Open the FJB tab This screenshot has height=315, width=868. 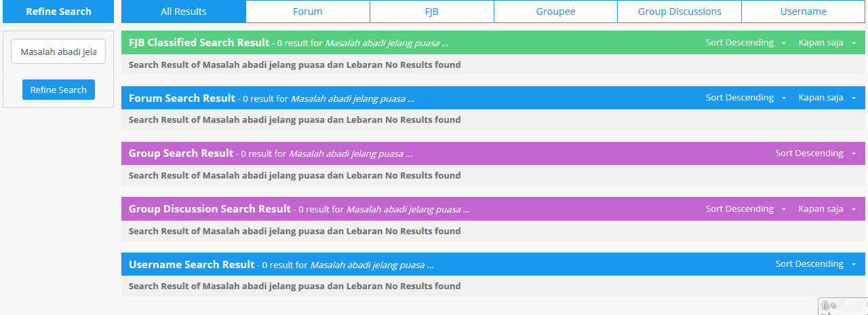tap(432, 12)
